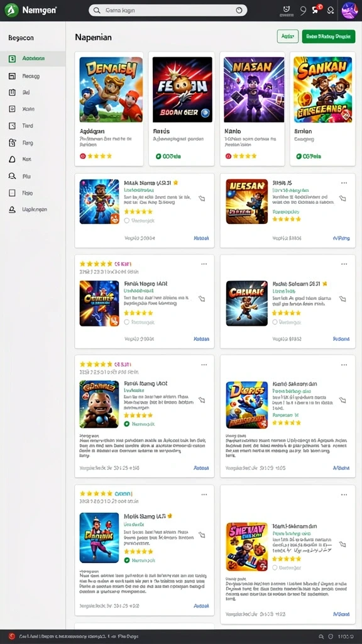The width and height of the screenshot is (362, 644).
Task: Open the three-dot menu on the CALMAIC card
Action: [x=344, y=264]
